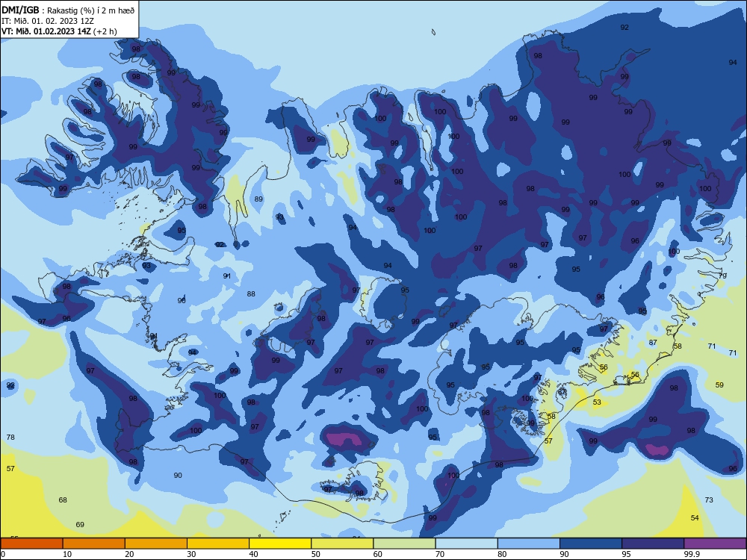Screen dimensions: 747x560
Task: Click the humidity value '68' on the map
Action: [x=63, y=500]
